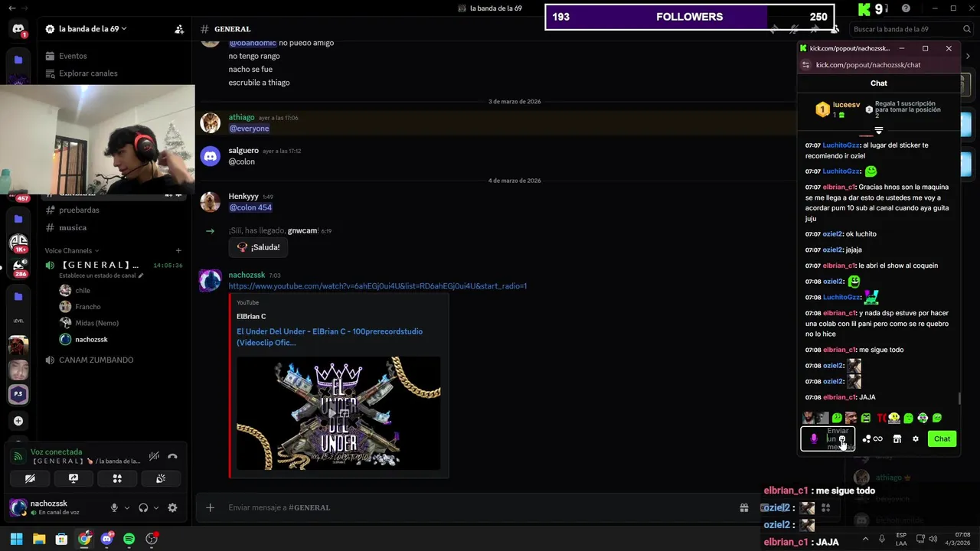Open headphone output options arrow

point(156,507)
